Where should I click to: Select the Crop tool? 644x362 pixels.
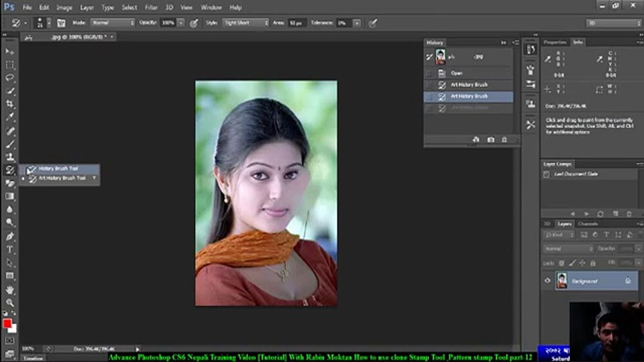click(x=10, y=104)
